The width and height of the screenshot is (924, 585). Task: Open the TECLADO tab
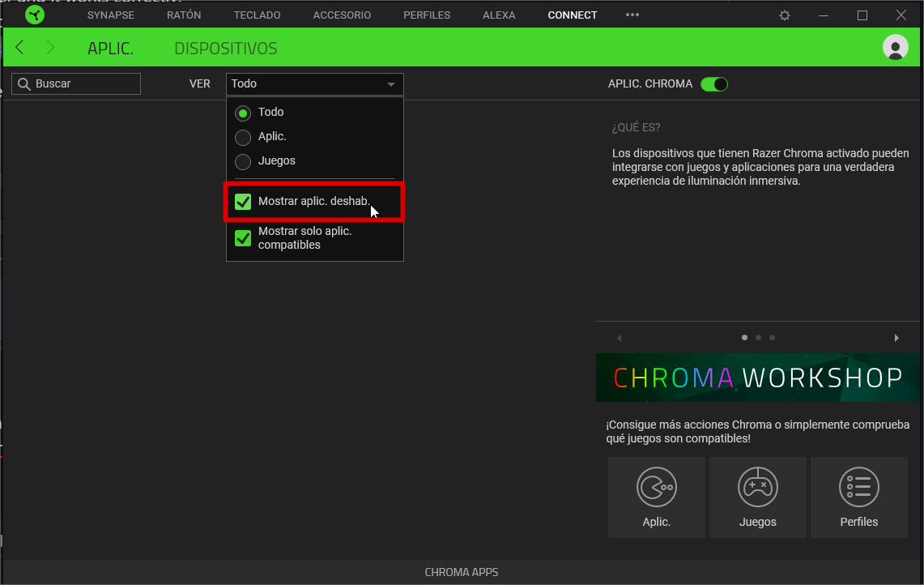click(257, 15)
